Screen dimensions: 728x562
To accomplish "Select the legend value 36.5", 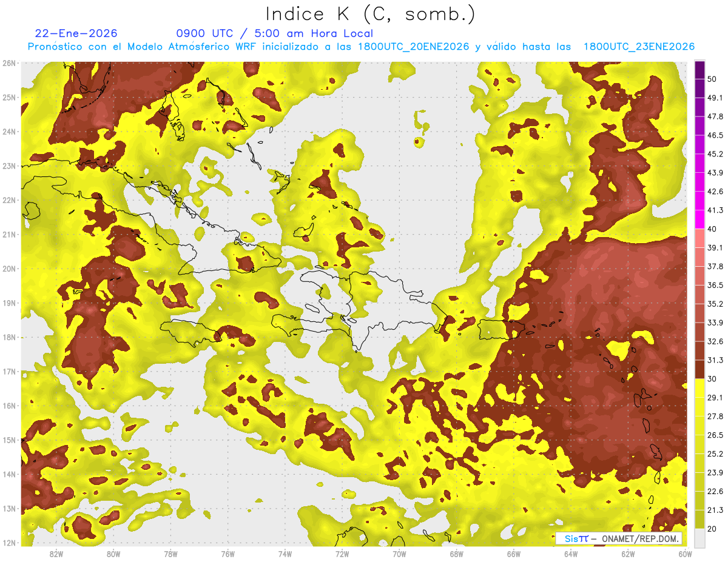I will (x=715, y=285).
